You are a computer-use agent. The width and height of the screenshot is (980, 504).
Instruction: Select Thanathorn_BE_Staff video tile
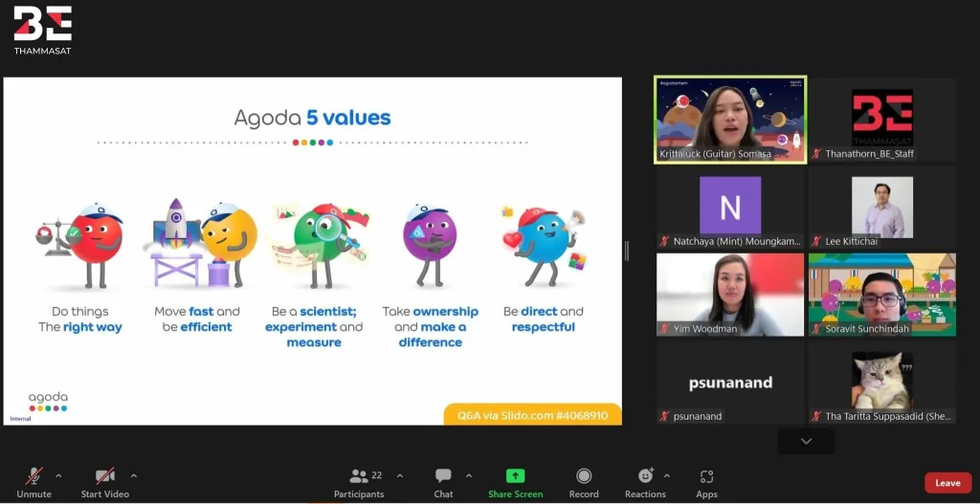(x=882, y=120)
